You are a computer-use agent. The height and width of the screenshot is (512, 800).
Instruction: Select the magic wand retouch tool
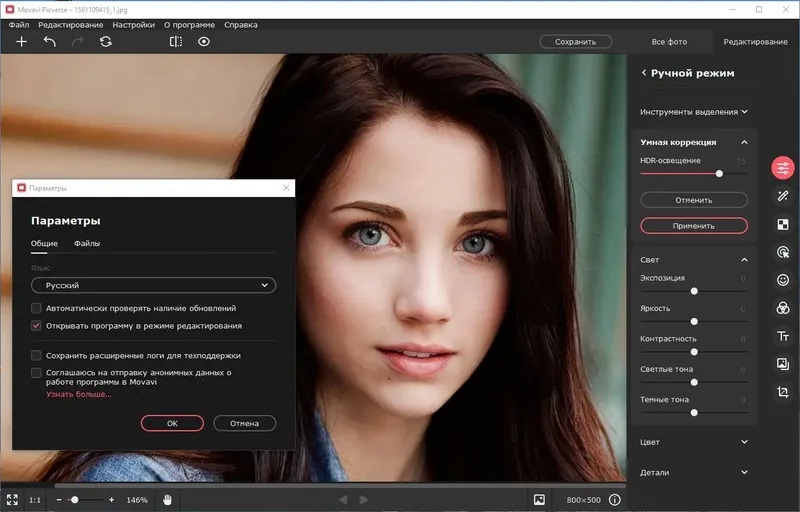(x=783, y=196)
